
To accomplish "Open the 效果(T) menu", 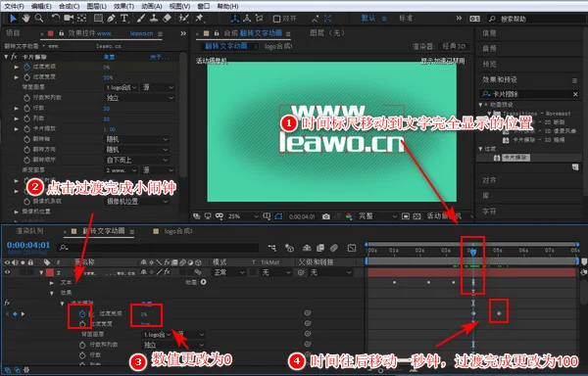I will coord(123,6).
